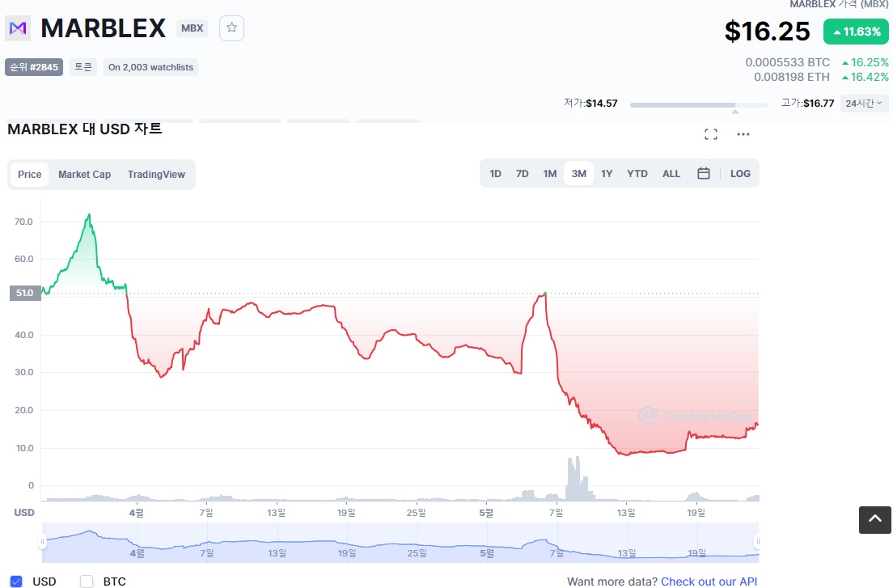Viewport: 893px width, 588px height.
Task: Switch to the Price tab
Action: pos(30,174)
